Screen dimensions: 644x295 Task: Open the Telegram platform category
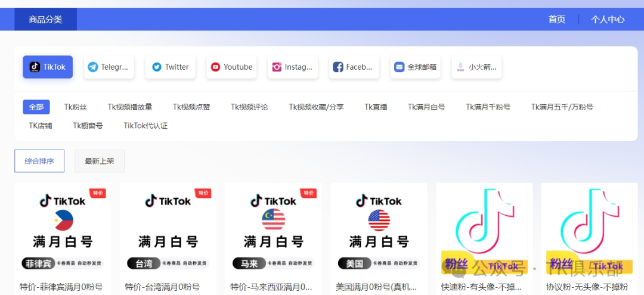tap(109, 67)
